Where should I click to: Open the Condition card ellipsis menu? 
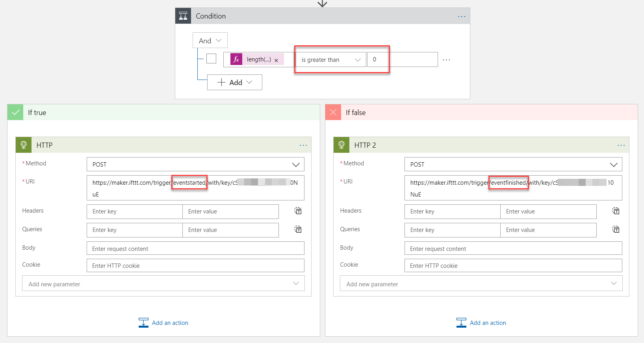pyautogui.click(x=462, y=17)
